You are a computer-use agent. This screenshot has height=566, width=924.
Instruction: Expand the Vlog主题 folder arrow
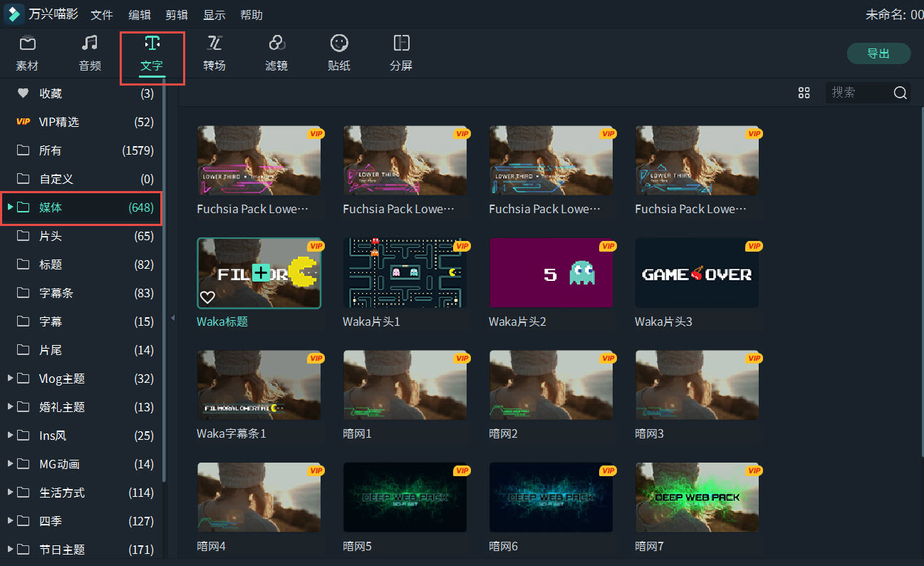pos(10,378)
